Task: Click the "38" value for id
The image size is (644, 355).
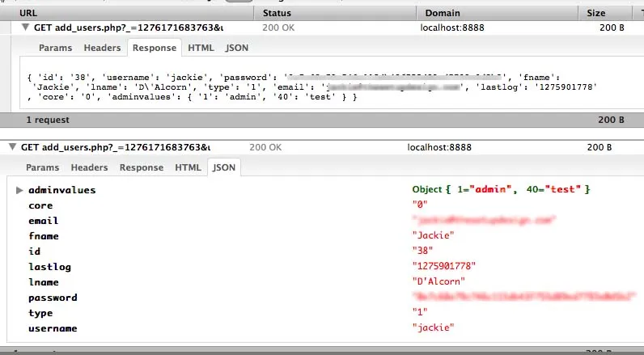Action: tap(422, 251)
